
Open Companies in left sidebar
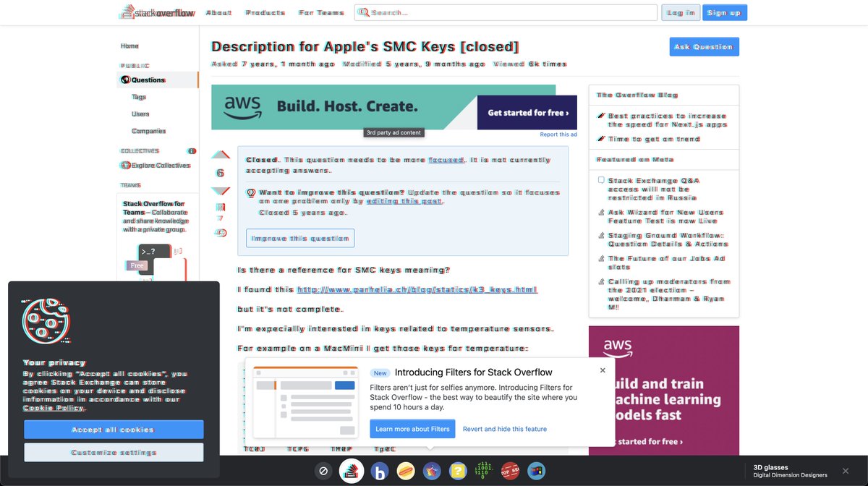[149, 131]
